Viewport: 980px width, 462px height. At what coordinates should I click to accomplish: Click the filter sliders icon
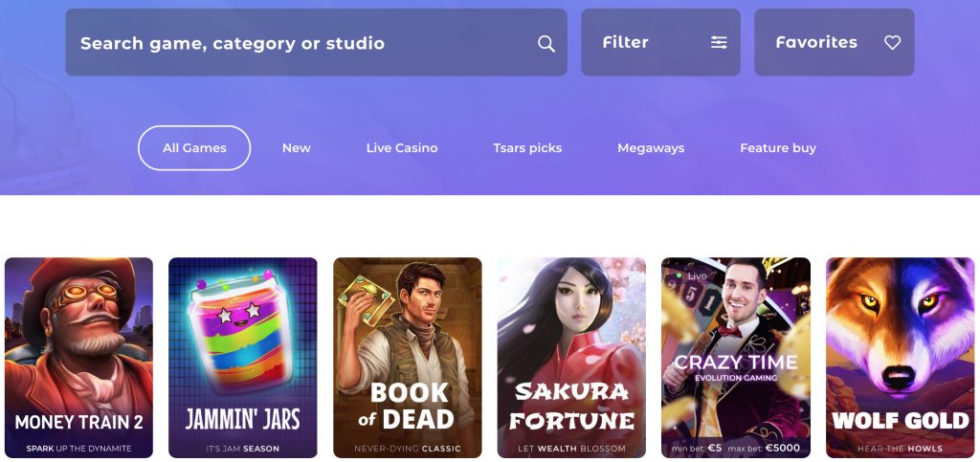(719, 42)
